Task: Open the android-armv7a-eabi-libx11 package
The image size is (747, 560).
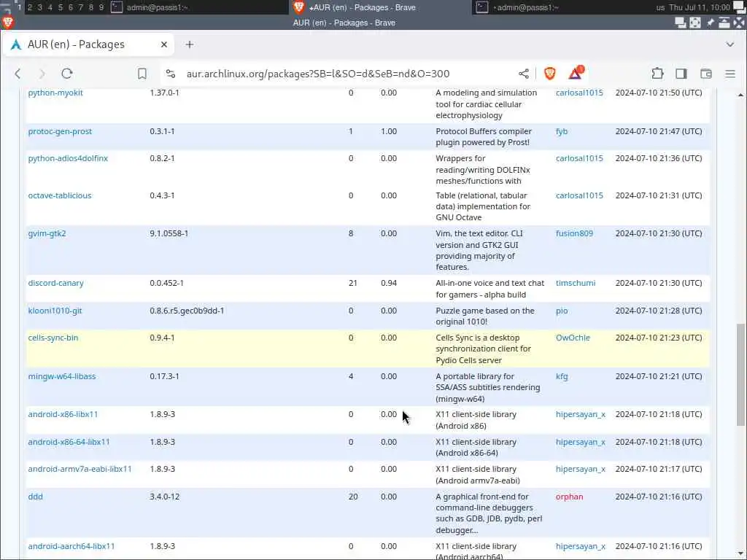Action: [80, 470]
